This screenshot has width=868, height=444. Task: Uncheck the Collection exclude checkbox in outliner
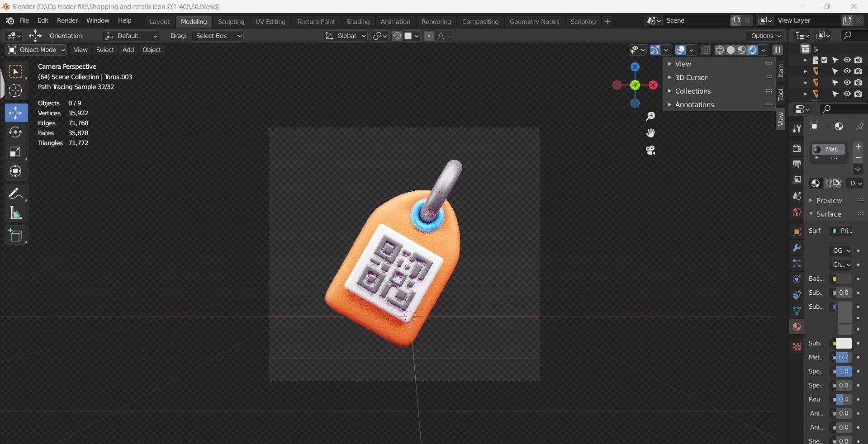[x=824, y=60]
